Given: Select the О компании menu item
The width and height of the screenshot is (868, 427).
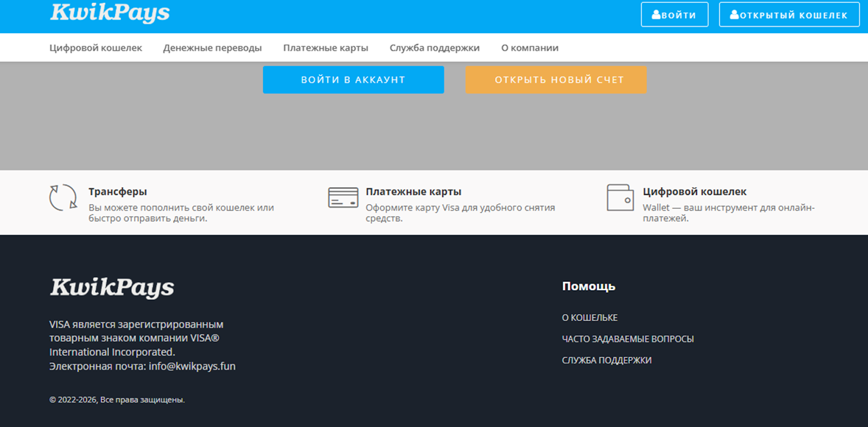Looking at the screenshot, I should coord(530,48).
